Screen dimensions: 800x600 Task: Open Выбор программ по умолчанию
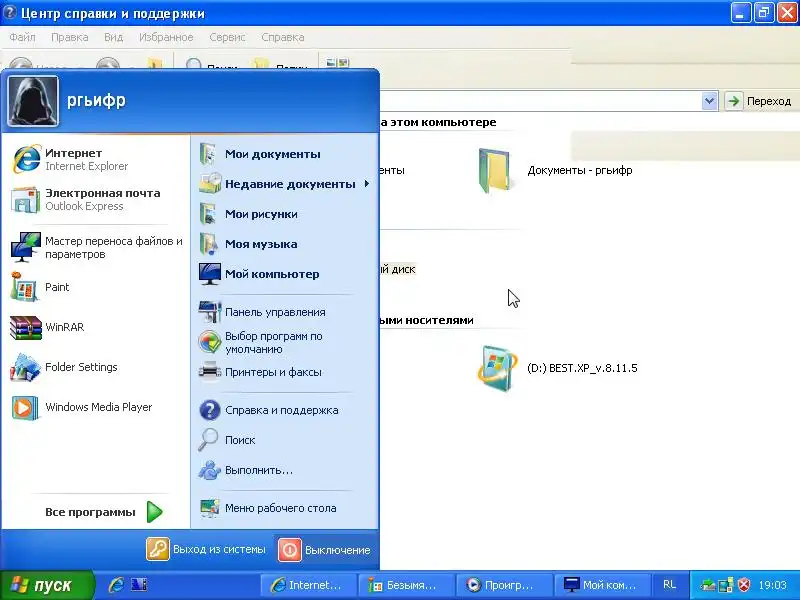(x=285, y=342)
